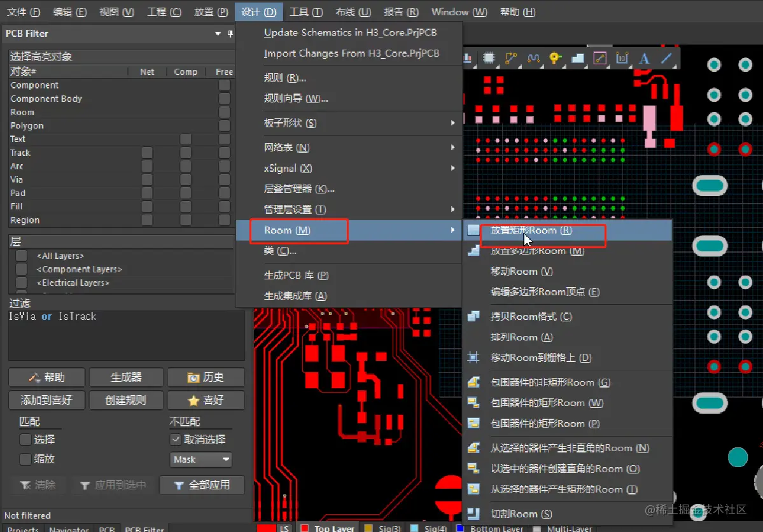Enable the 选择 checkbox under 匹配
This screenshot has width=763, height=532.
point(24,439)
